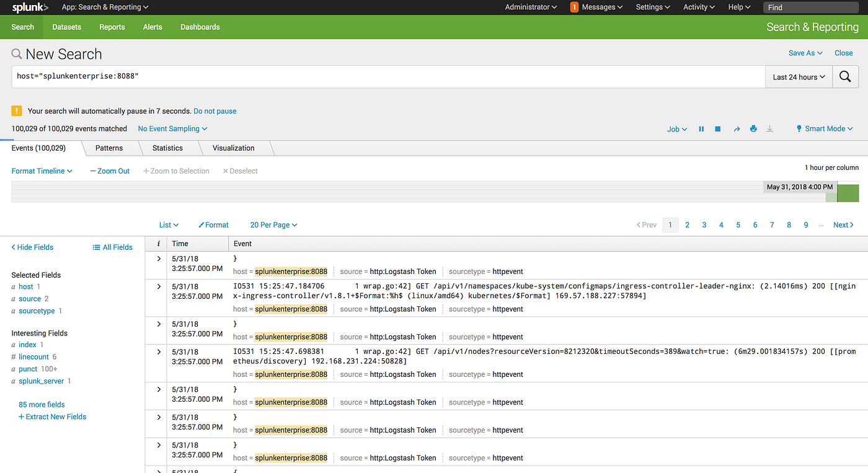868x473 pixels.
Task: Expand the 20 Per Page dropdown
Action: point(273,224)
